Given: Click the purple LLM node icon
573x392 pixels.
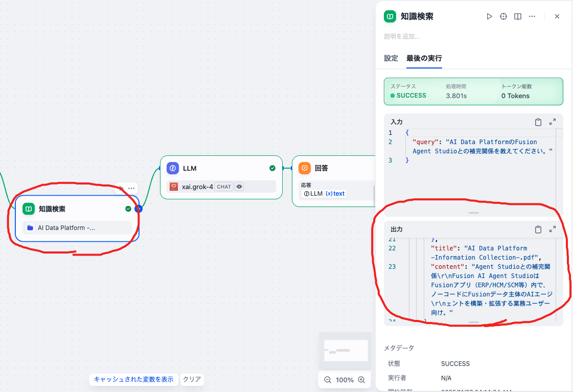Looking at the screenshot, I should 172,168.
